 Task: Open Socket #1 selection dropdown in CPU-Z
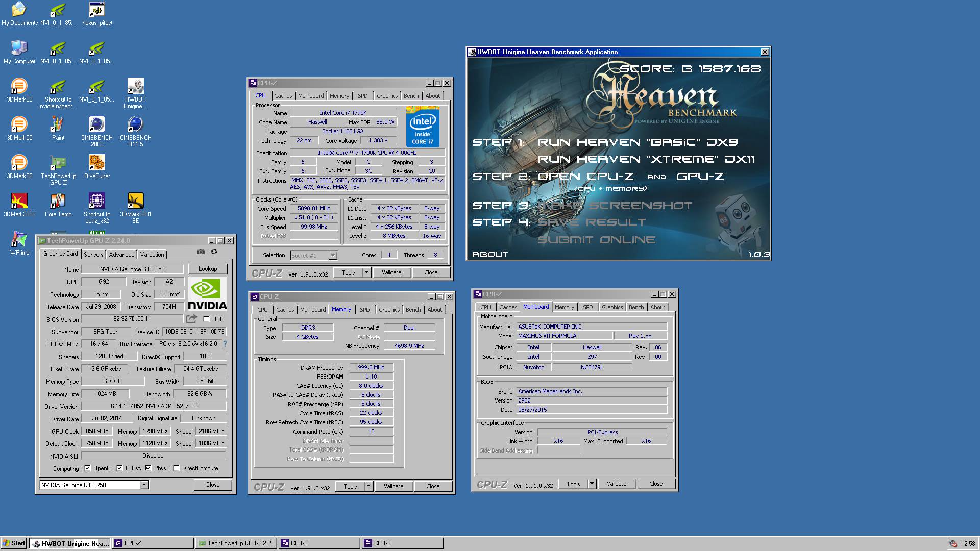click(333, 256)
